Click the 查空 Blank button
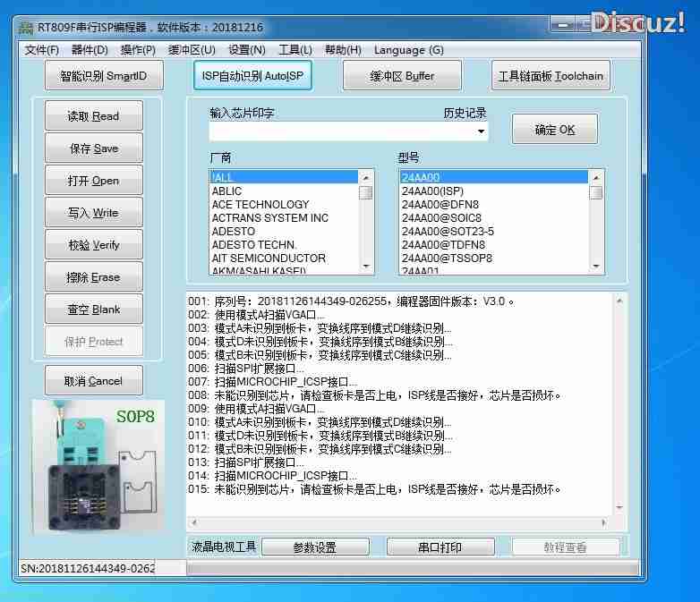The width and height of the screenshot is (700, 602). 94,309
